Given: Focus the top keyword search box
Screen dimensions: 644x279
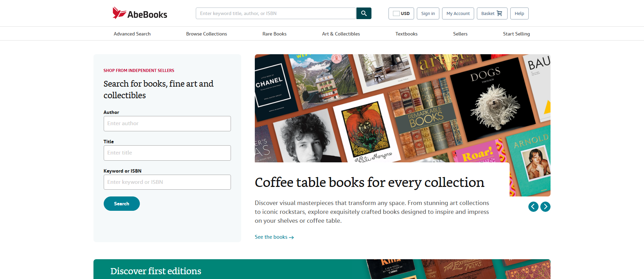Looking at the screenshot, I should pos(276,13).
